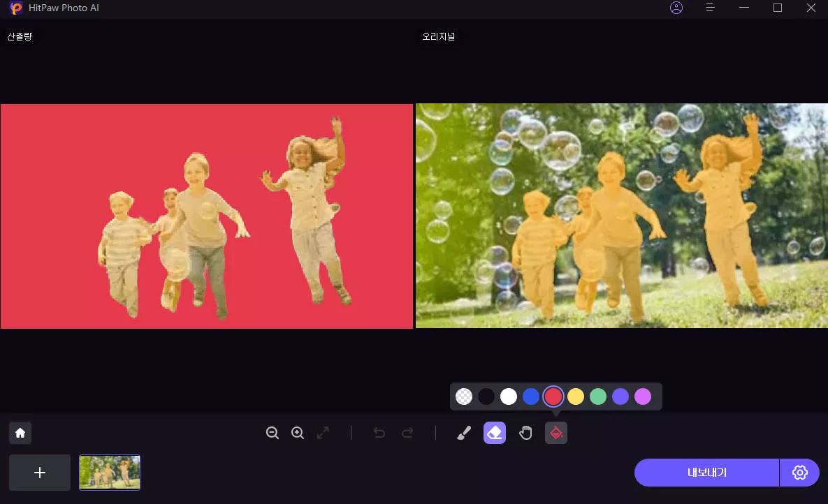828x504 pixels.
Task: Open the user account profile icon
Action: coord(676,8)
